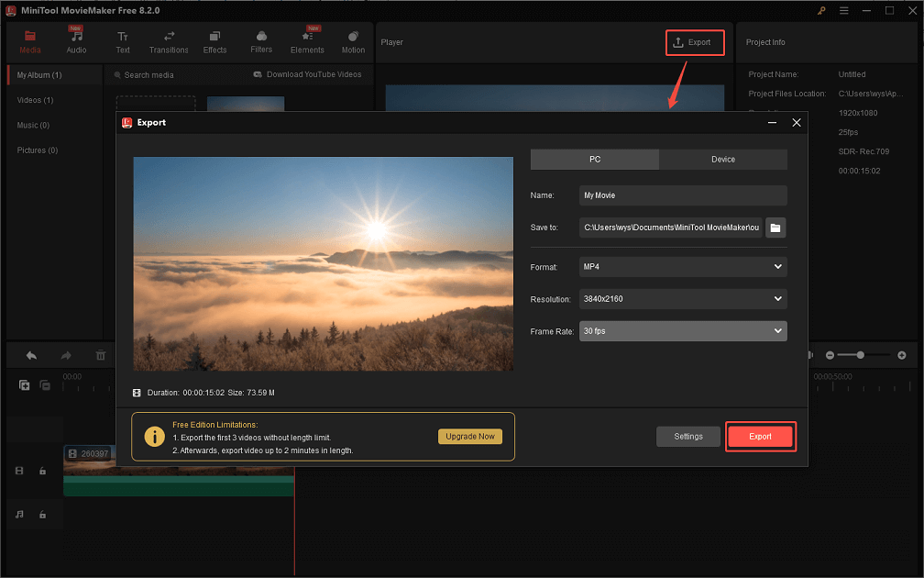Select My Album (1) in media sidebar
Screen dimensions: 924x578
coord(54,75)
